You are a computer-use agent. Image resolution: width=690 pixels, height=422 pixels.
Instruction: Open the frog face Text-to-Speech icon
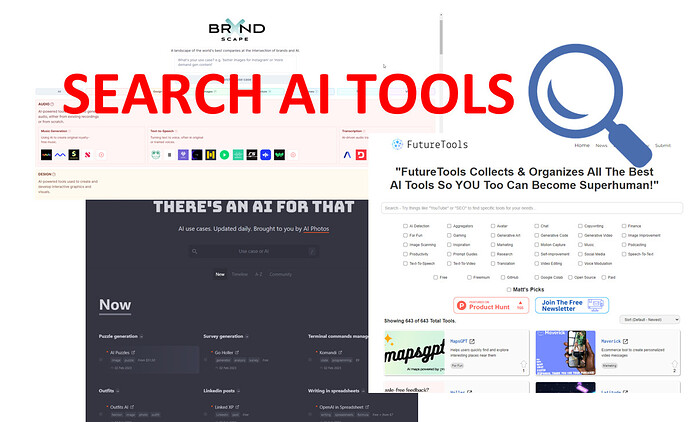tap(155, 155)
